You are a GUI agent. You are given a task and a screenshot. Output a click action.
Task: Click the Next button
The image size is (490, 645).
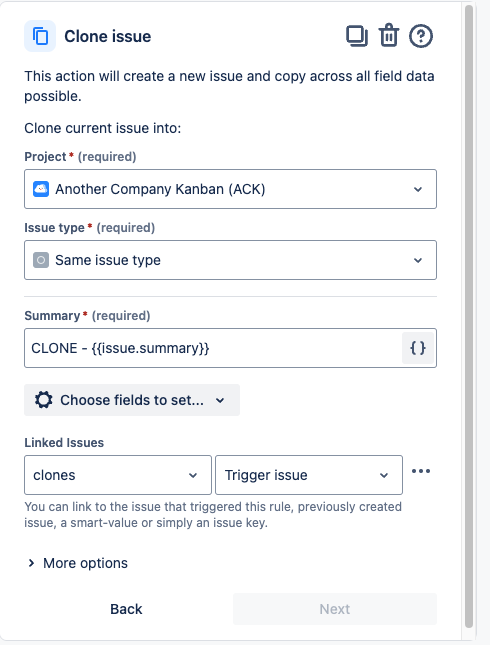[335, 609]
